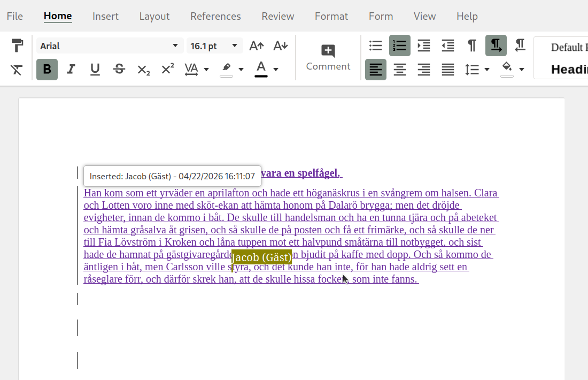Insert an unordered bullet list
Image resolution: width=588 pixels, height=380 pixels.
pyautogui.click(x=376, y=46)
